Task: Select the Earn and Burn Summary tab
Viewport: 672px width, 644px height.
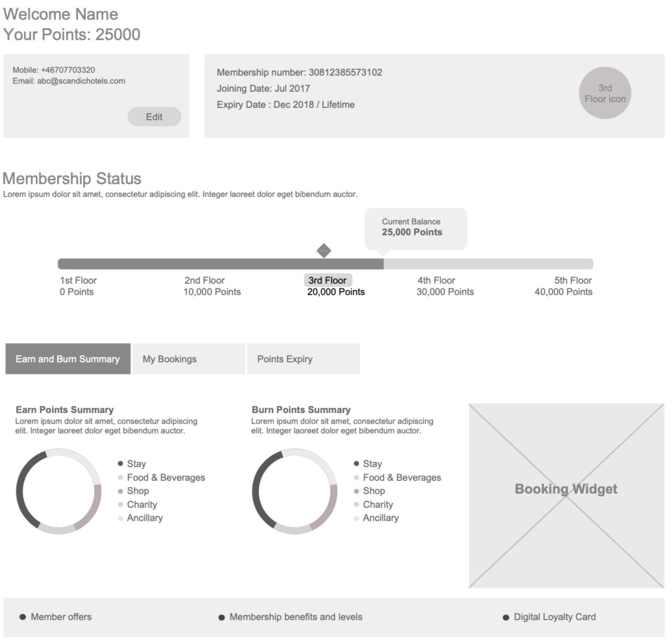Action: [68, 359]
